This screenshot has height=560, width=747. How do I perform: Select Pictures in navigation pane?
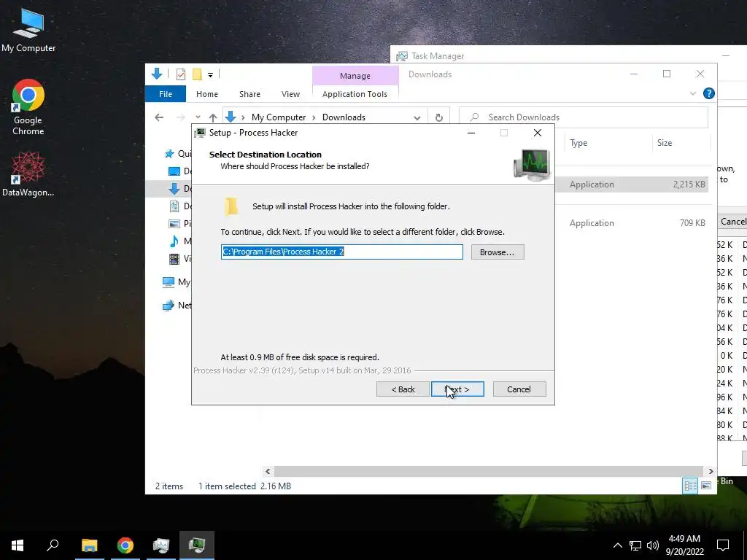[180, 223]
